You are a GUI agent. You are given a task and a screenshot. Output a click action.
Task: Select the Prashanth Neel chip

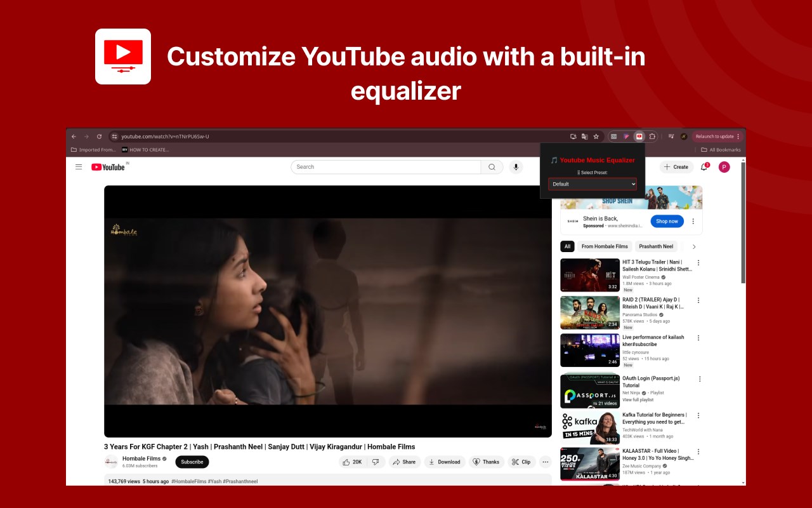(656, 246)
